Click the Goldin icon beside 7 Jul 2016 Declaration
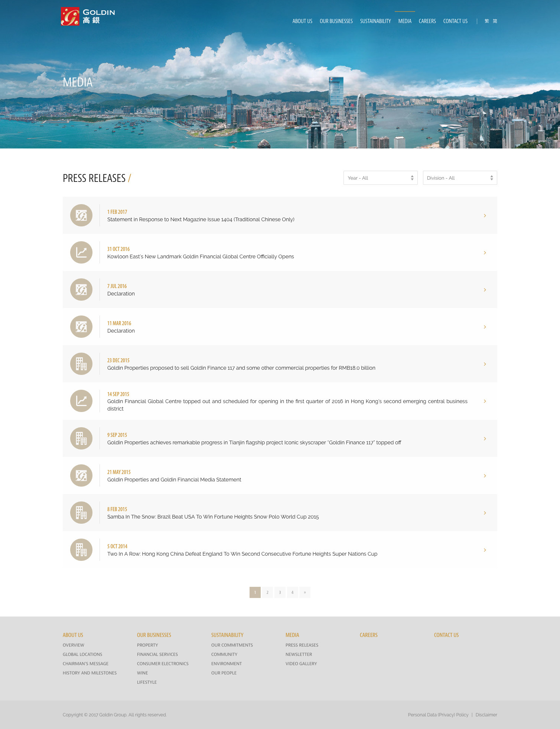Screen dimensions: 560x729 pos(81,290)
